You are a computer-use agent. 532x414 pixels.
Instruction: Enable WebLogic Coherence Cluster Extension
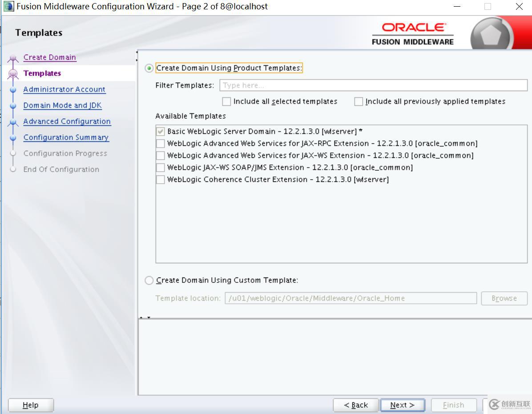pos(160,179)
